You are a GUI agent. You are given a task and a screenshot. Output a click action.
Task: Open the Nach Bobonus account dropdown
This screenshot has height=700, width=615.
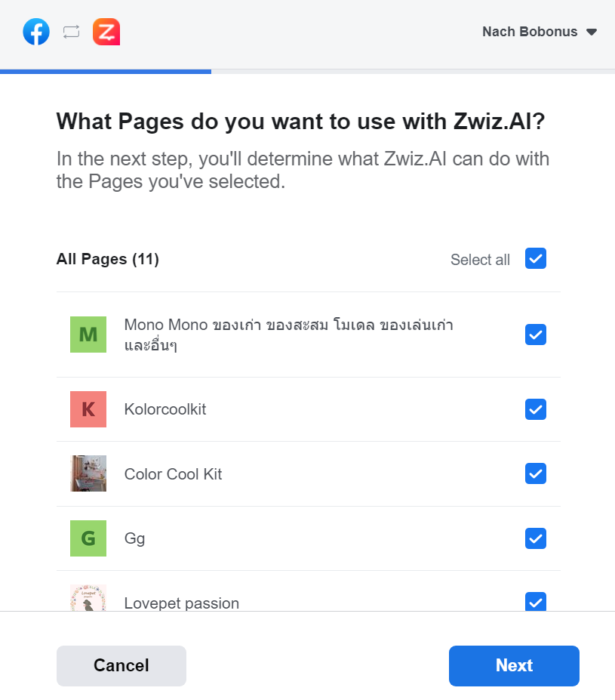coord(540,32)
